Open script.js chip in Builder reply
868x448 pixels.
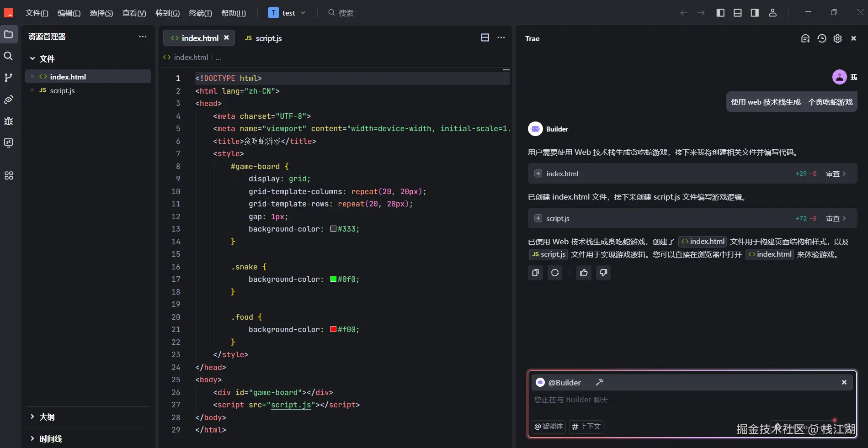pyautogui.click(x=548, y=254)
